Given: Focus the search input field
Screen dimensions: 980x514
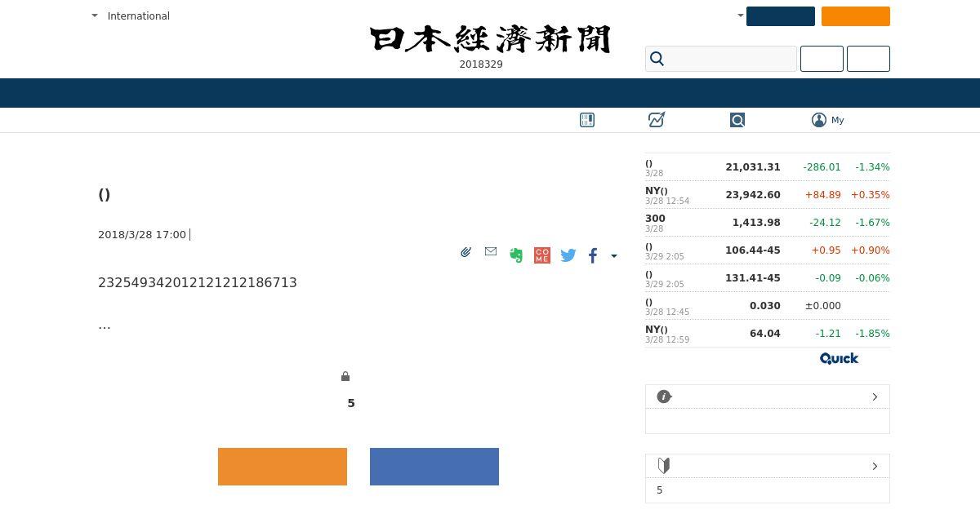Looking at the screenshot, I should point(721,59).
